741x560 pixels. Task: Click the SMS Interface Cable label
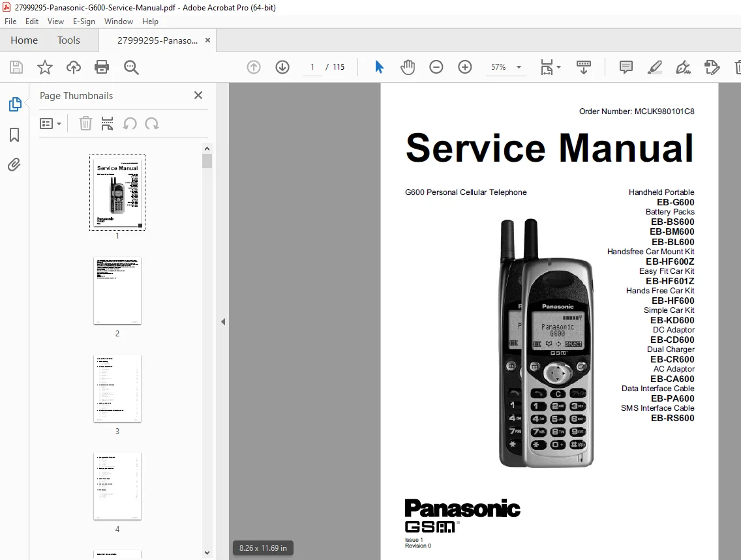coord(658,408)
